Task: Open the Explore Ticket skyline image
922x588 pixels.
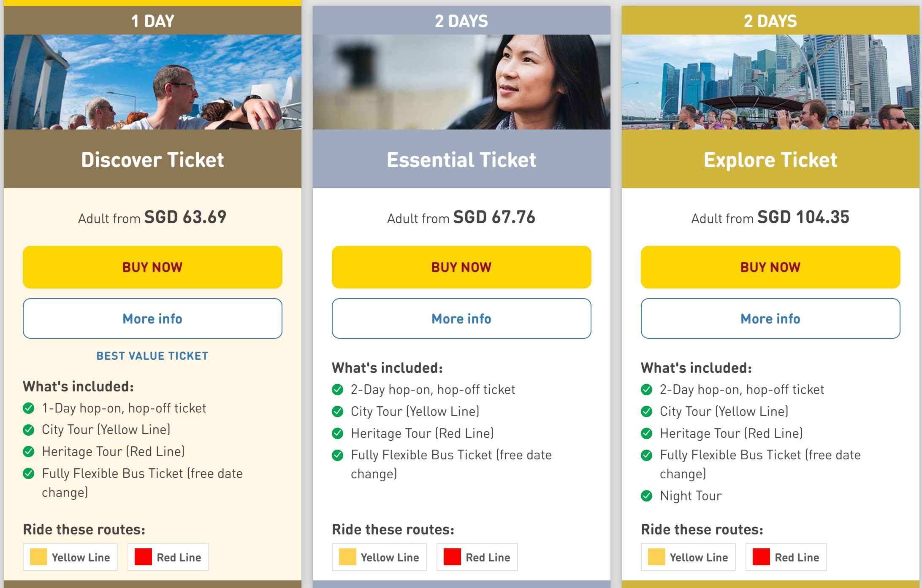Action: click(x=770, y=82)
